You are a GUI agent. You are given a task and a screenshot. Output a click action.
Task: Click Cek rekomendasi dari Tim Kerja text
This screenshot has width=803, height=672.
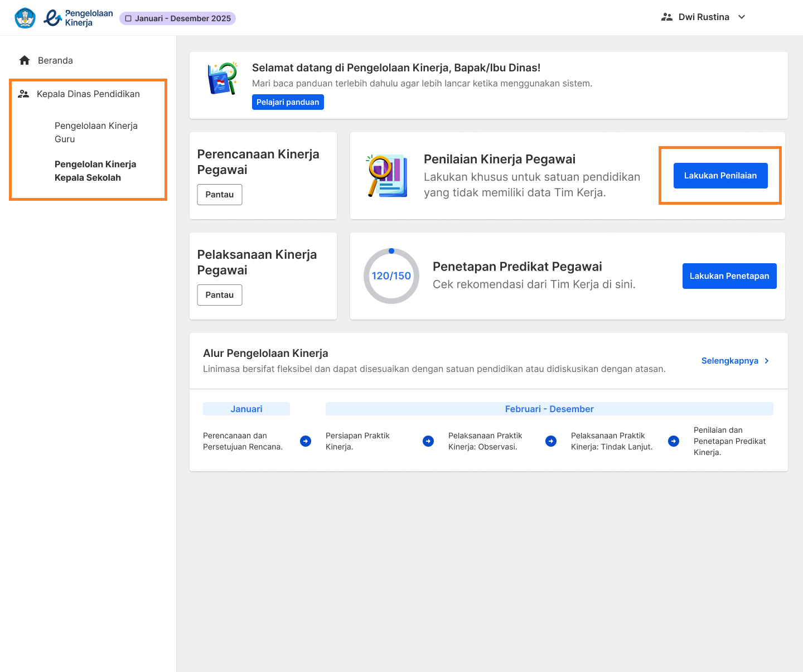click(534, 284)
